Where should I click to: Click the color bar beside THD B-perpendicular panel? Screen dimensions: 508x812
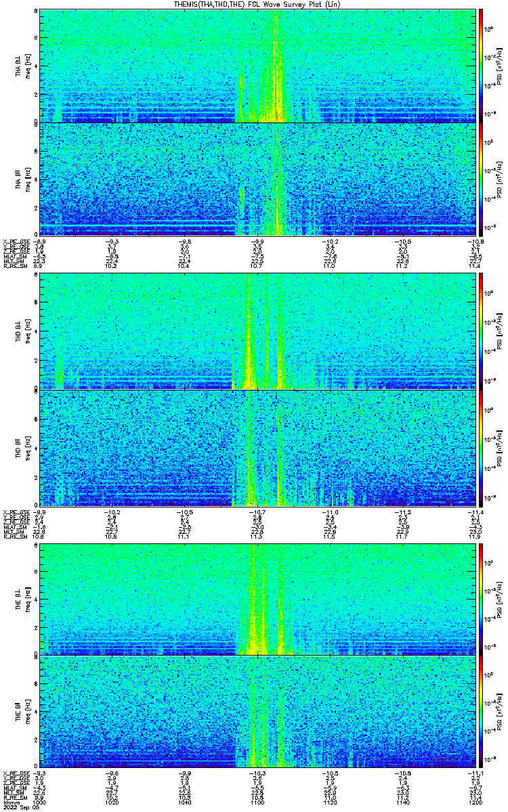click(x=480, y=331)
